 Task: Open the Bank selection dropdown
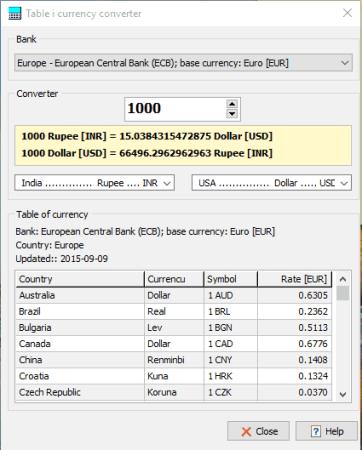click(183, 63)
